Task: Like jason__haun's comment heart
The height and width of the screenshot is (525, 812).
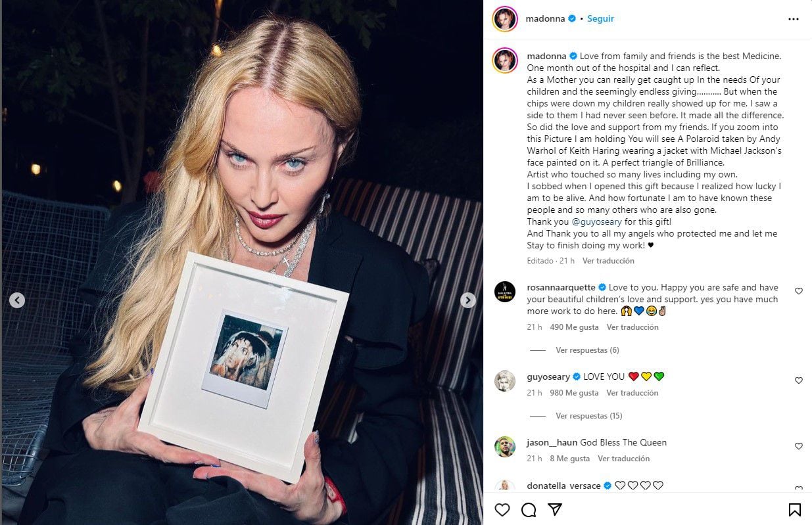Action: click(799, 446)
